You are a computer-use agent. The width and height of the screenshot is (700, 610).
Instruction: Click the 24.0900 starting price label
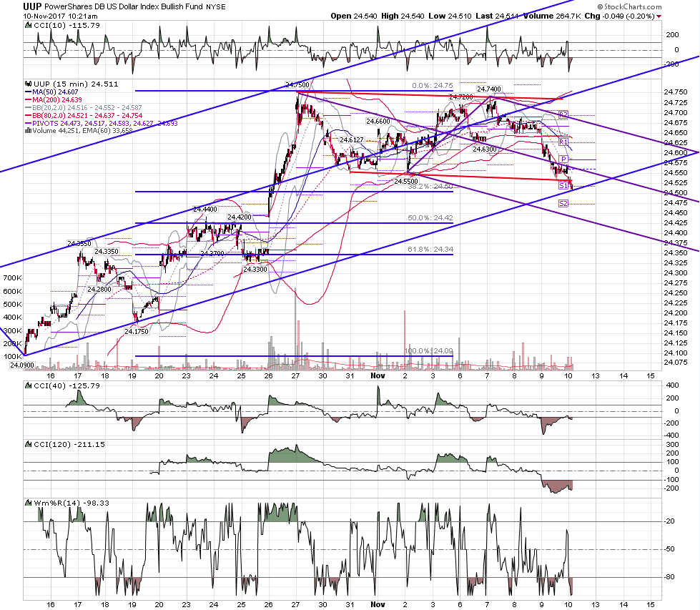pos(22,365)
